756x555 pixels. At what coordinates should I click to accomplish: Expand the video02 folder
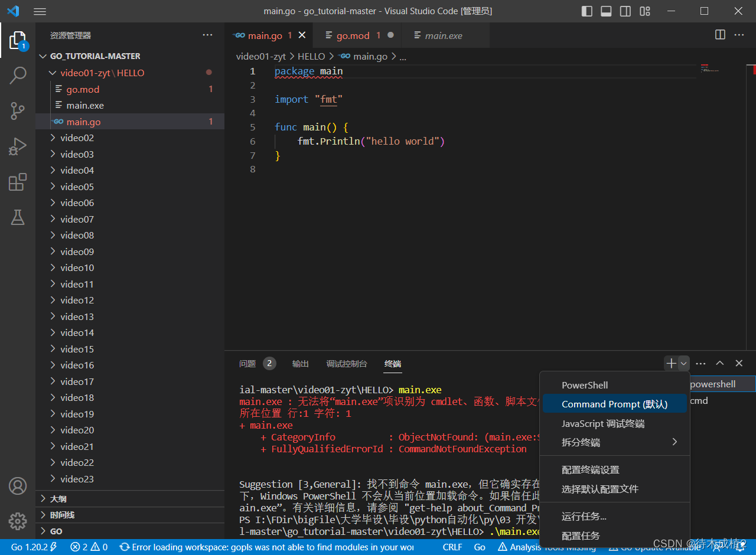click(x=130, y=138)
